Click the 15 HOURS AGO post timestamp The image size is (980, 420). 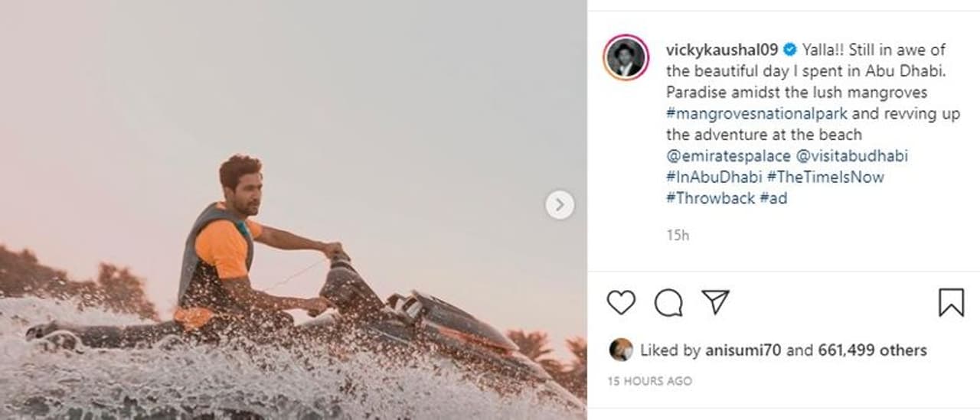point(650,381)
